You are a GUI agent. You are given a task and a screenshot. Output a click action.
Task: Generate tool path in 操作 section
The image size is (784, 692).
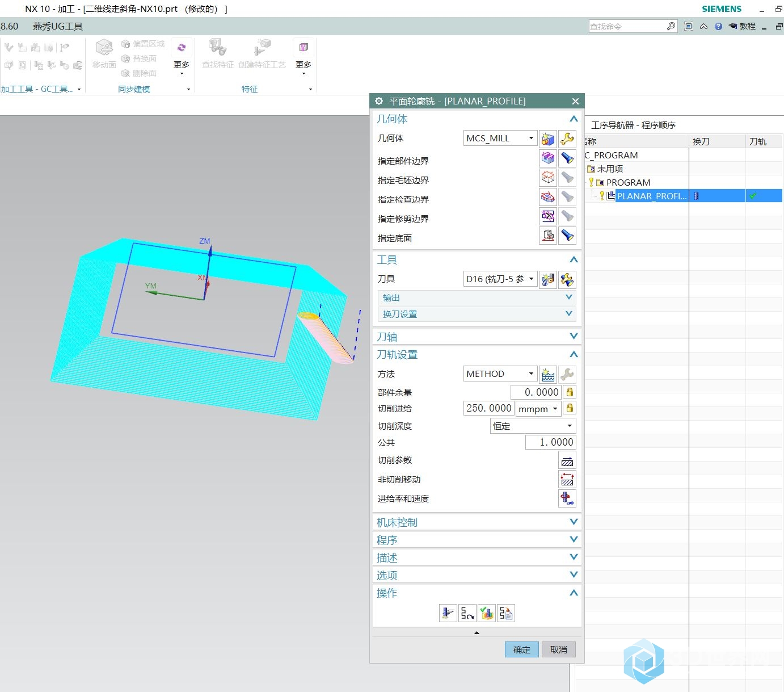click(x=448, y=613)
